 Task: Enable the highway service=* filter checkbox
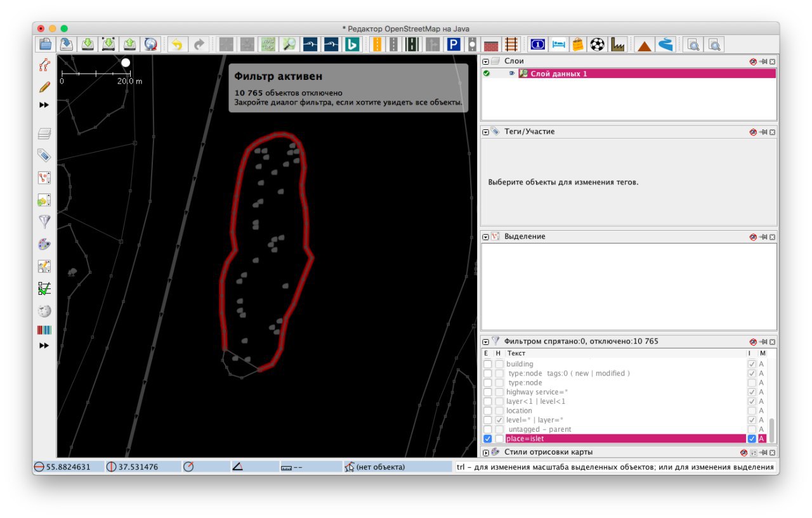coord(487,392)
